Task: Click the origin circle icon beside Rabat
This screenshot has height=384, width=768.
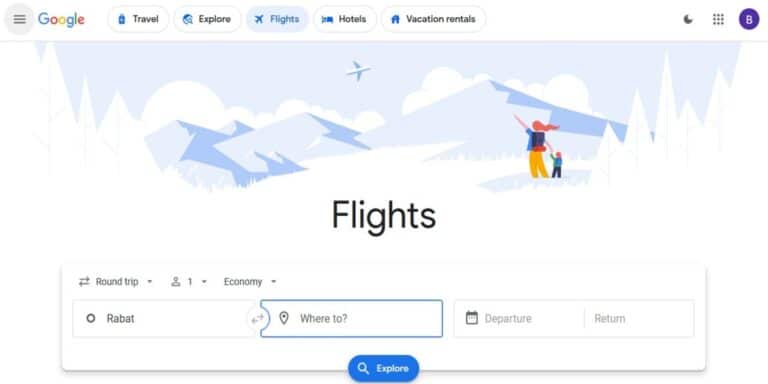Action: (x=91, y=318)
